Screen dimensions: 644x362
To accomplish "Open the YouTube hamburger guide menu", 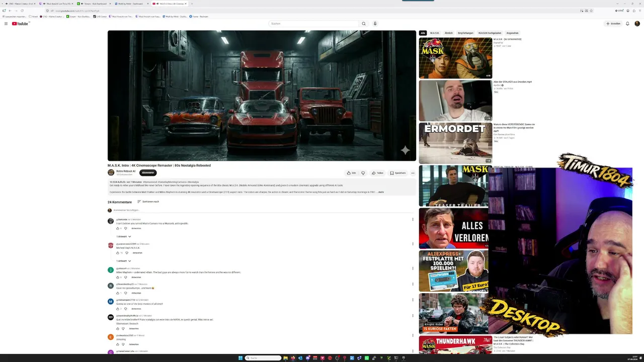I will (x=6, y=24).
